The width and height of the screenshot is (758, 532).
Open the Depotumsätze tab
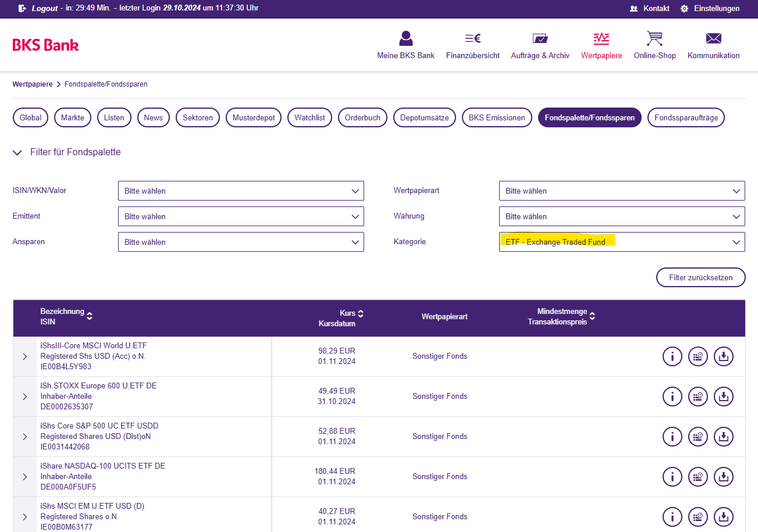(425, 117)
